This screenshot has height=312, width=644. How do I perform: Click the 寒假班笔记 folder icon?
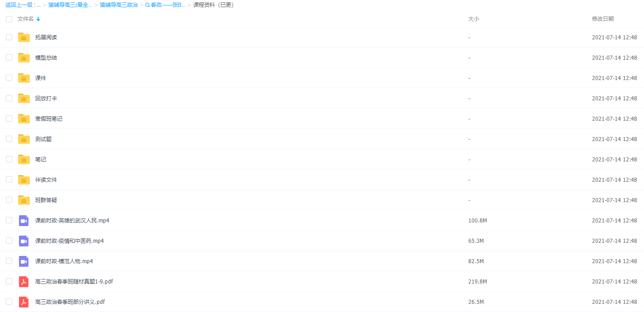point(24,119)
